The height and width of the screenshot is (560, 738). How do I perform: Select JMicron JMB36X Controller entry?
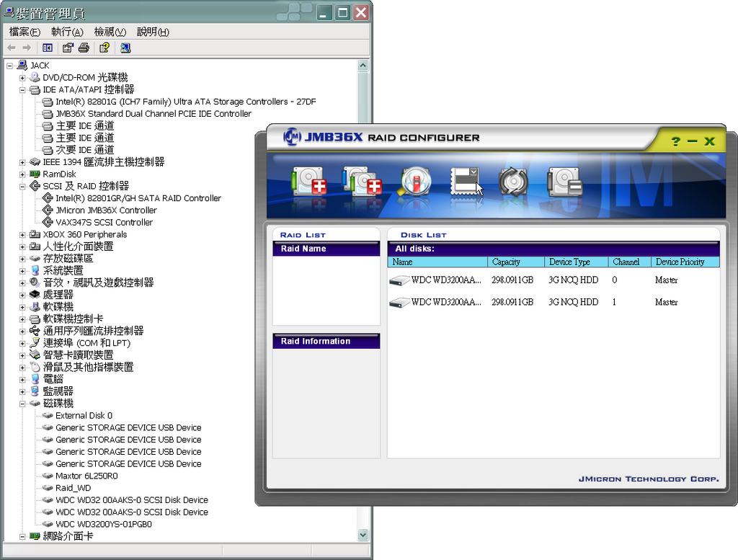tap(106, 210)
